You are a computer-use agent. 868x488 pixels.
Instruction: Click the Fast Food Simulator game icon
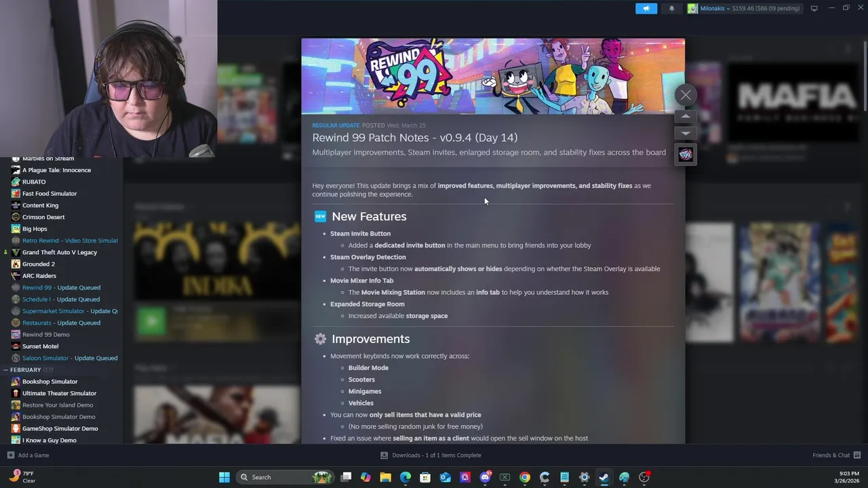click(16, 194)
